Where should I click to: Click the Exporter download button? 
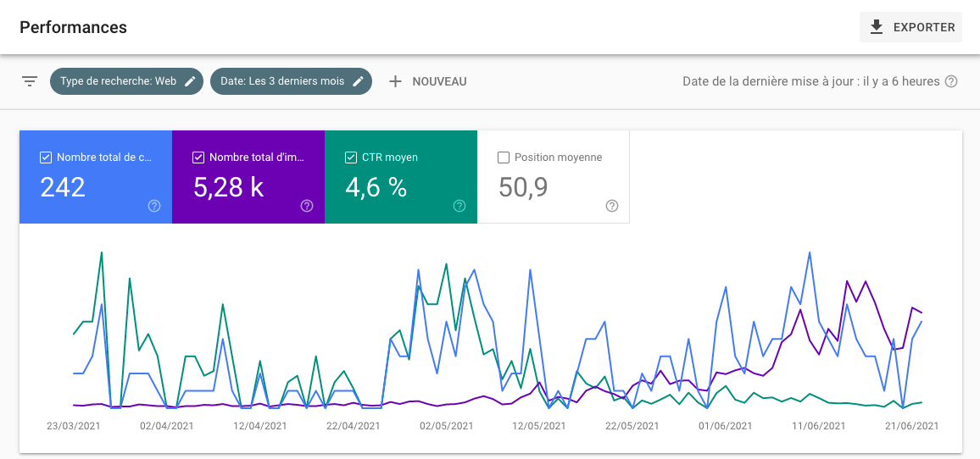910,27
